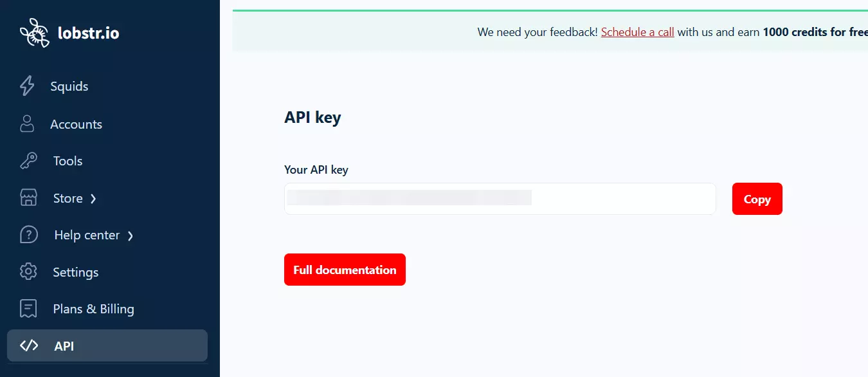
Task: Click the receipt icon beside Plans & Billing
Action: [28, 308]
